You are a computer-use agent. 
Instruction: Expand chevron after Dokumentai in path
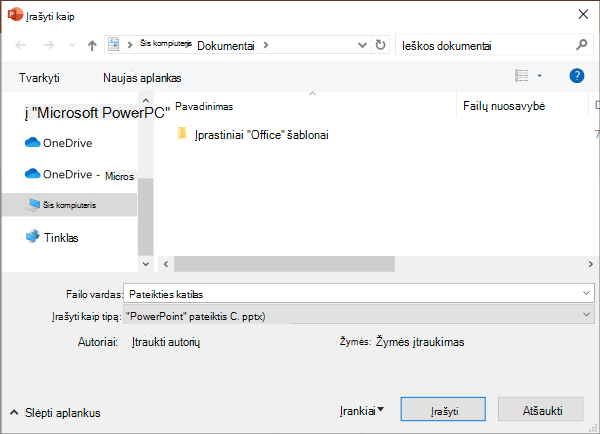click(266, 46)
